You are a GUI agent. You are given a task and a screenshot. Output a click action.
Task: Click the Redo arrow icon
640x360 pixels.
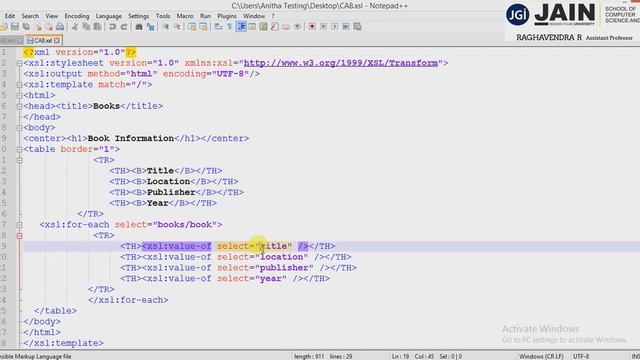point(124,27)
